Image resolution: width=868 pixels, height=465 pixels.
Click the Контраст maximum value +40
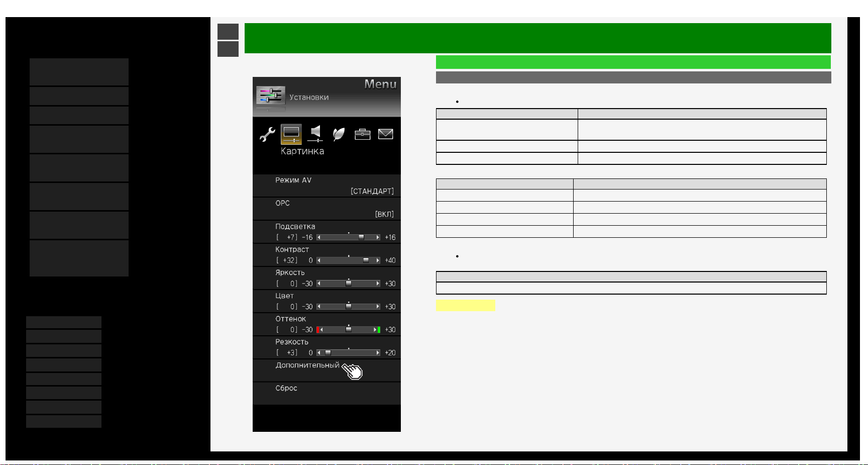click(x=390, y=260)
